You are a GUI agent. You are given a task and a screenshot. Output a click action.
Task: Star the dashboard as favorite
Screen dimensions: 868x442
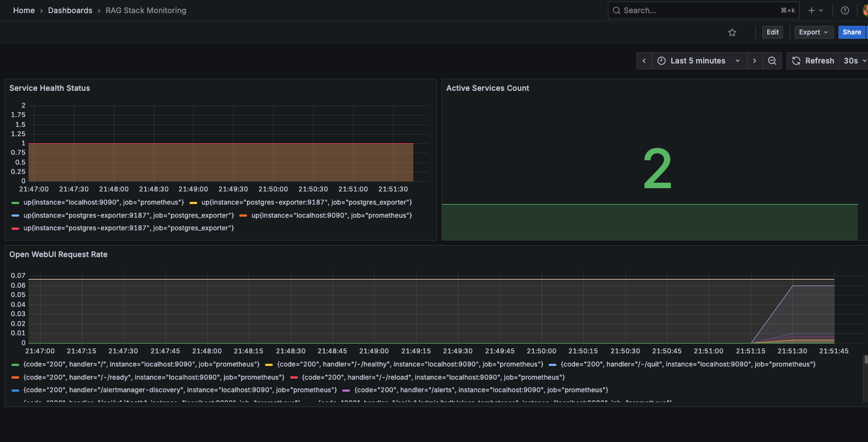pyautogui.click(x=732, y=32)
